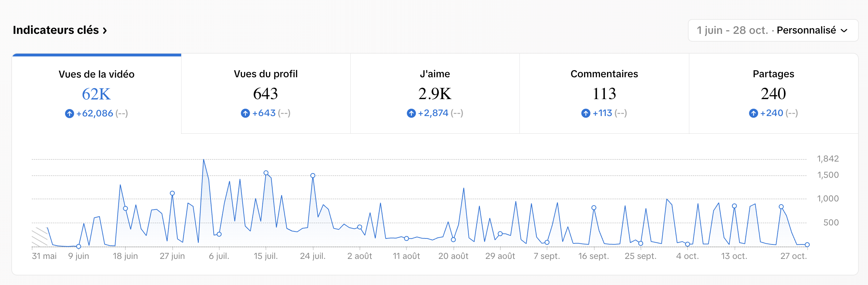
Task: Click the up-arrow icon under Commentaires
Action: tap(585, 113)
